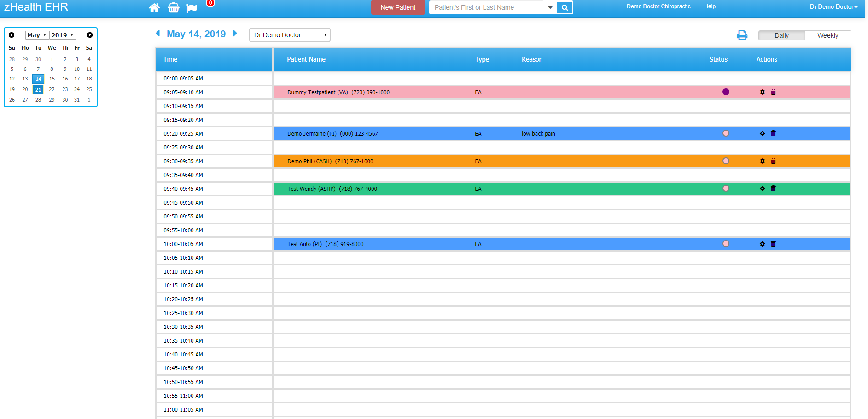868x419 pixels.
Task: Go to the home page icon
Action: pyautogui.click(x=154, y=7)
